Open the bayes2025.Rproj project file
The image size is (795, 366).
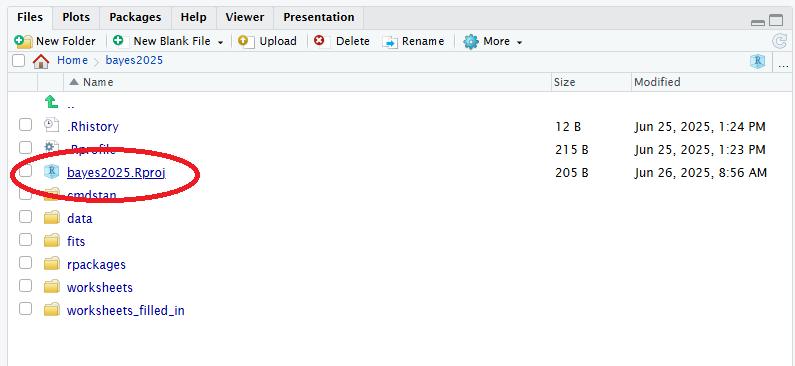(x=117, y=173)
